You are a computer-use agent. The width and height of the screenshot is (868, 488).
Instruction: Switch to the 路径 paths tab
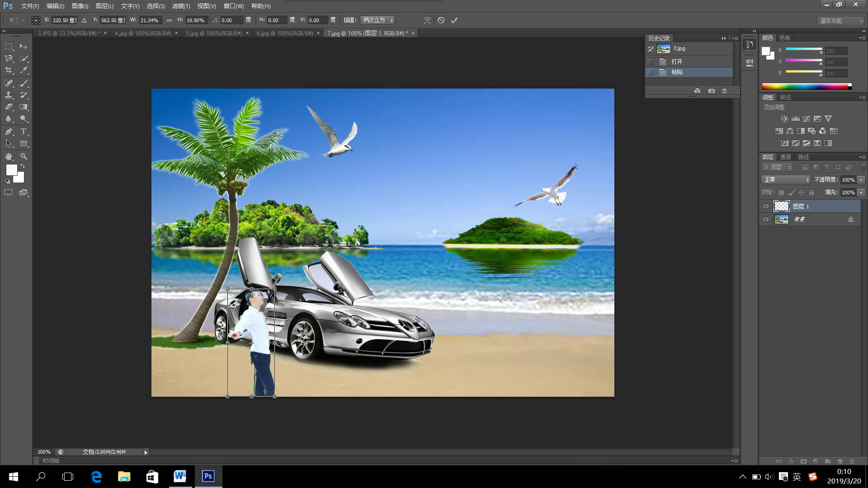pos(803,157)
